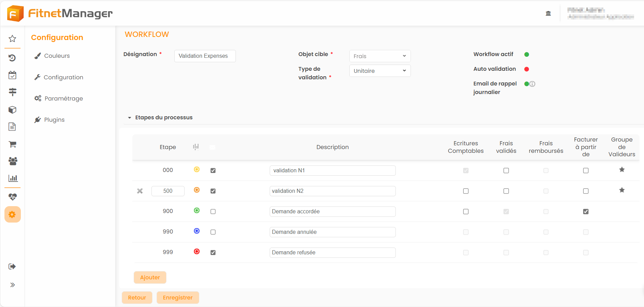
Task: Click the heartbeat monitor sidebar icon
Action: [12, 197]
